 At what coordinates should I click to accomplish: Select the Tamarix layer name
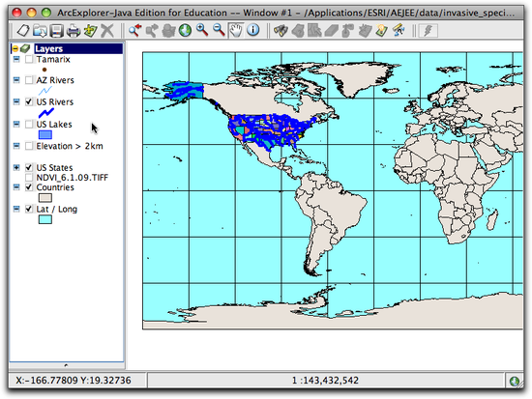(53, 59)
